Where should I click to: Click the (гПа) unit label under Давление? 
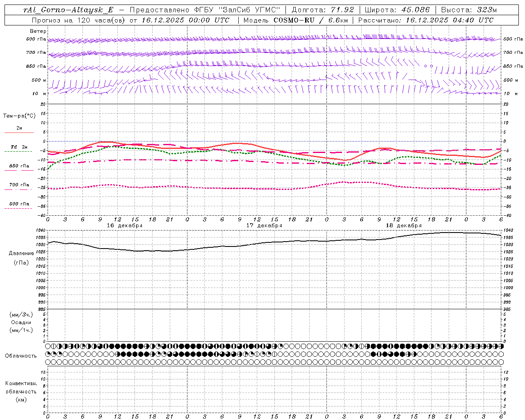click(21, 262)
